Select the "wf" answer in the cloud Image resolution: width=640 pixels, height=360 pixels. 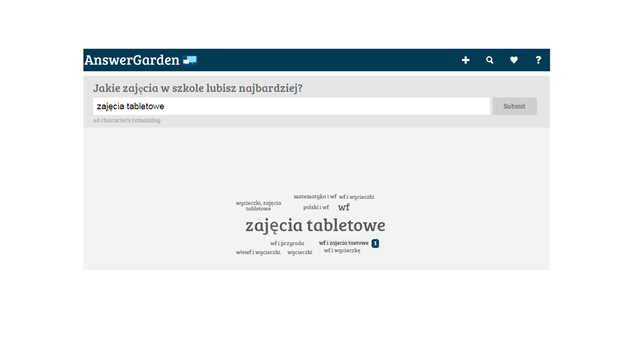pos(344,207)
